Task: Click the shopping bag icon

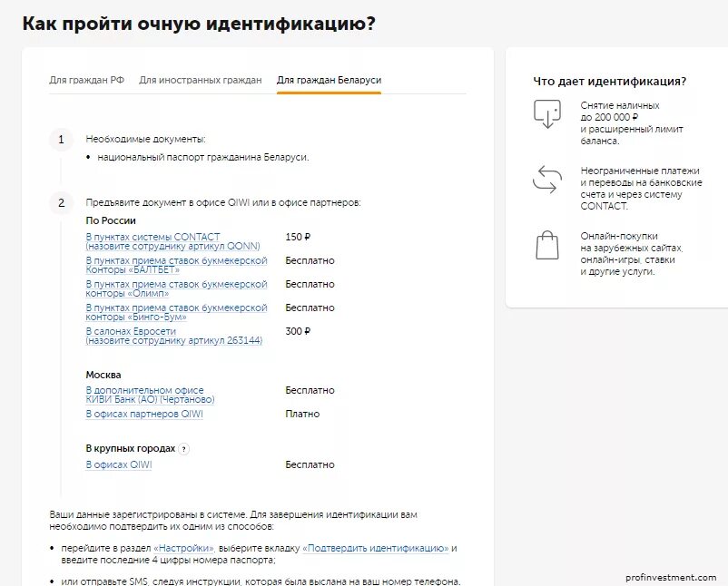Action: point(547,245)
